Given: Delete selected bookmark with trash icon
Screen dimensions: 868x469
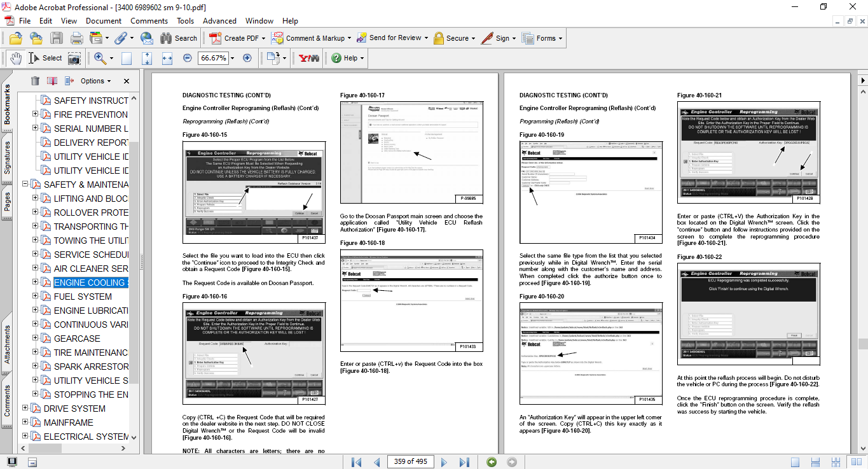Looking at the screenshot, I should pos(35,81).
